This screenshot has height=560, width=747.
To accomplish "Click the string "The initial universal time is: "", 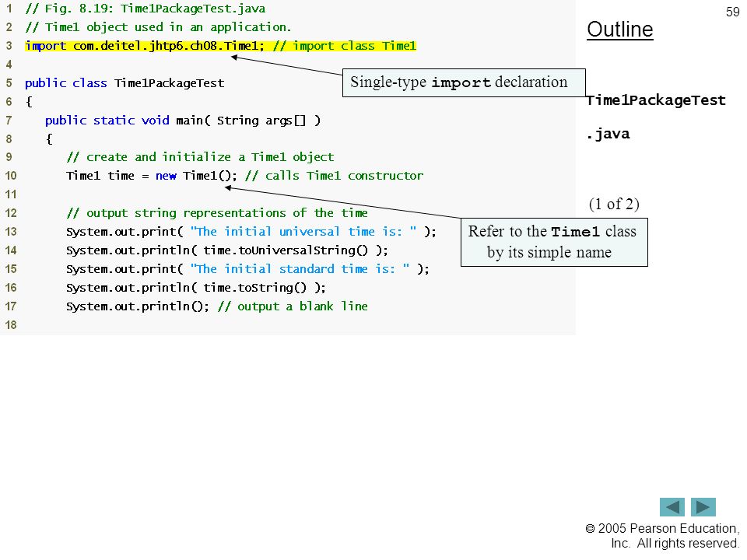I will click(x=303, y=232).
